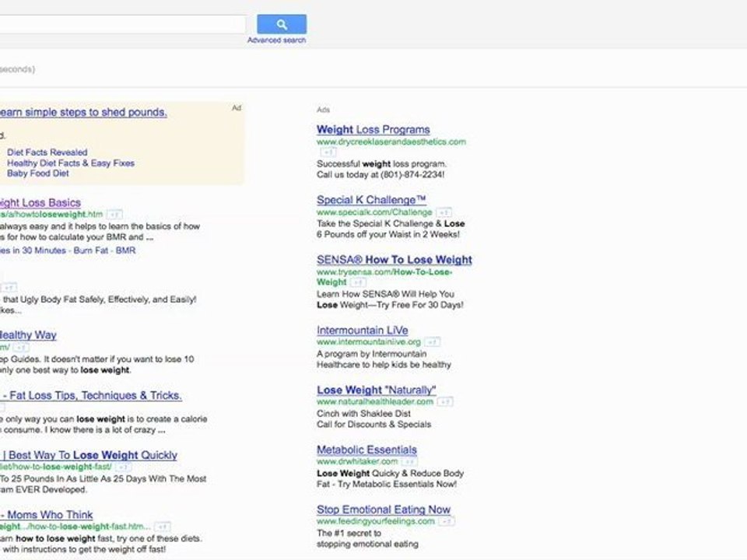
Task: Follow the Burn Fat sub-link
Action: 90,250
